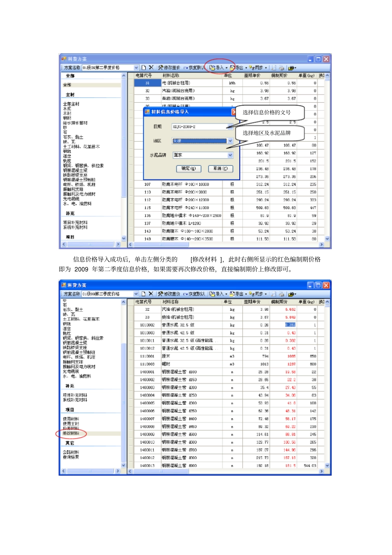The height and width of the screenshot is (555, 392).
Task: Click the 导出 export icon in the import-dialog window
Action: 232,68
